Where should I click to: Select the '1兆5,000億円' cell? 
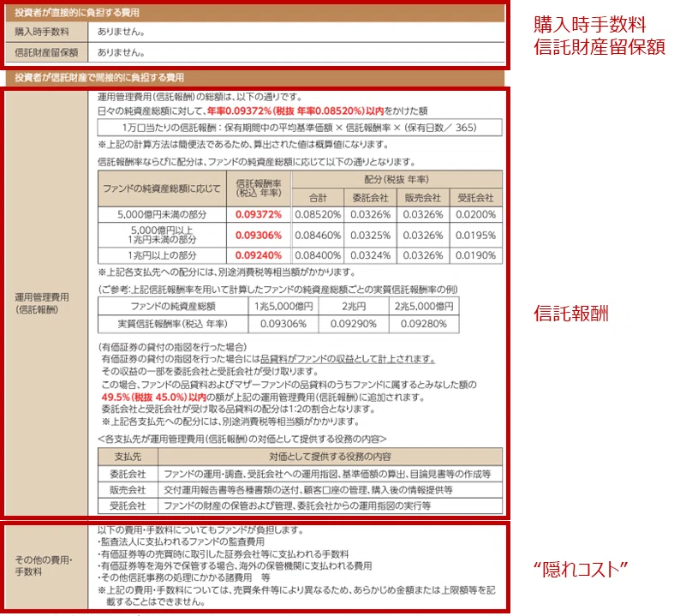(x=283, y=306)
